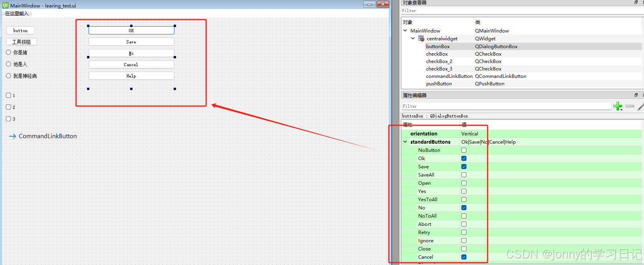Collapse the MainWindow node in the object tree
This screenshot has height=265, width=644.
pyautogui.click(x=405, y=30)
